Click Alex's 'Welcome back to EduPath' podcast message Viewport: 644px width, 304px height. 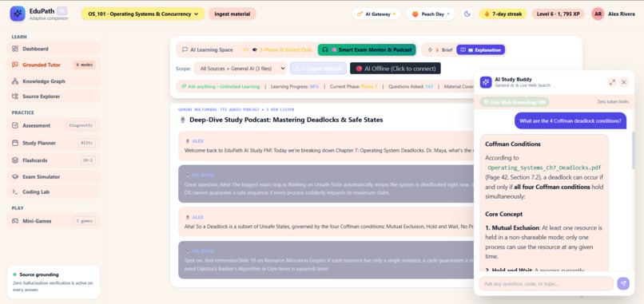tap(327, 146)
